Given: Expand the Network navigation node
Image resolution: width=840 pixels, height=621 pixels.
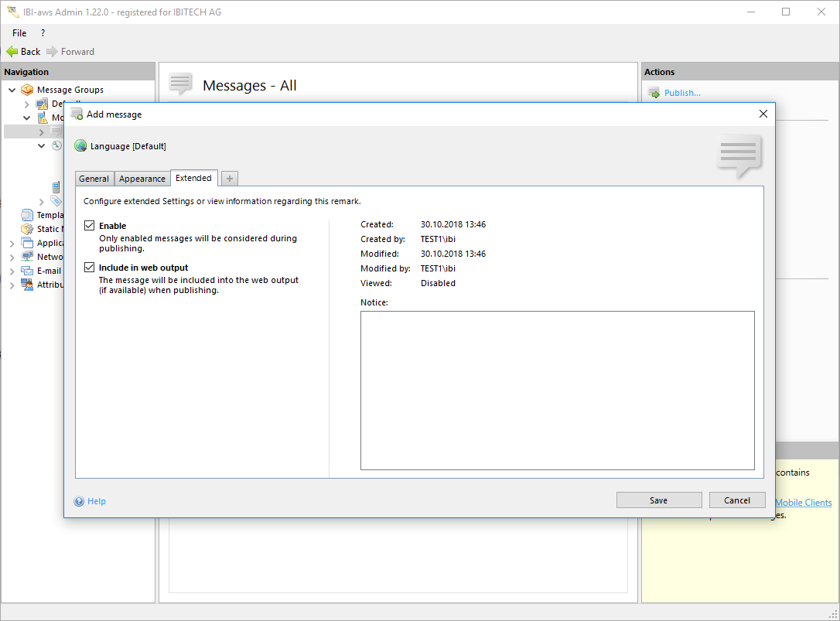Looking at the screenshot, I should coord(12,258).
